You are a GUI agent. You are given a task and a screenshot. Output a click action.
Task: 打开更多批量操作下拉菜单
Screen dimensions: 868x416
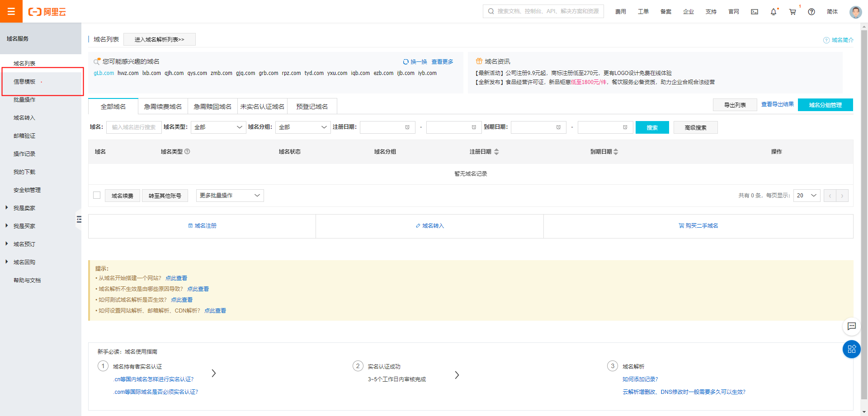pyautogui.click(x=230, y=195)
